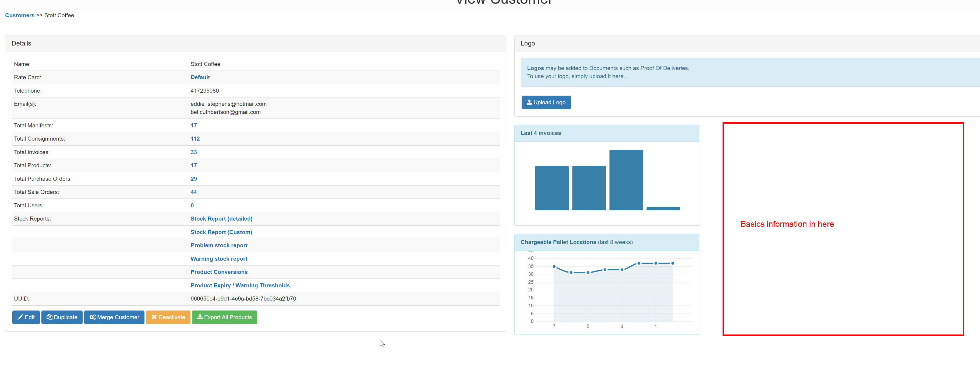Open Stock Report (detailed) link
980x366 pixels.
coord(221,219)
